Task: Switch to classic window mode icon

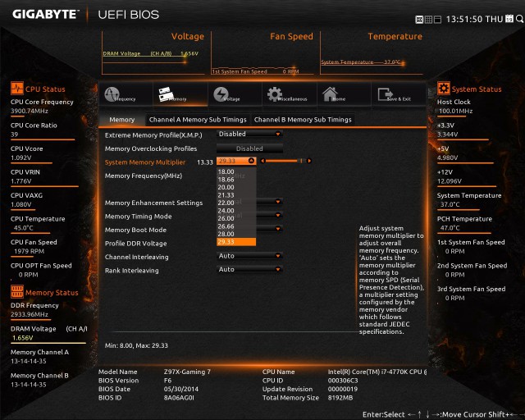Action: coord(437,20)
